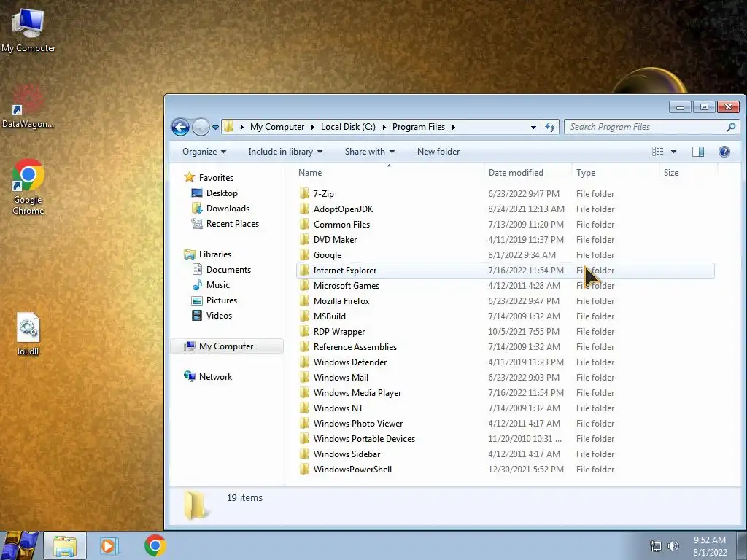Open Windows Media Player from taskbar
747x560 pixels.
point(109,545)
